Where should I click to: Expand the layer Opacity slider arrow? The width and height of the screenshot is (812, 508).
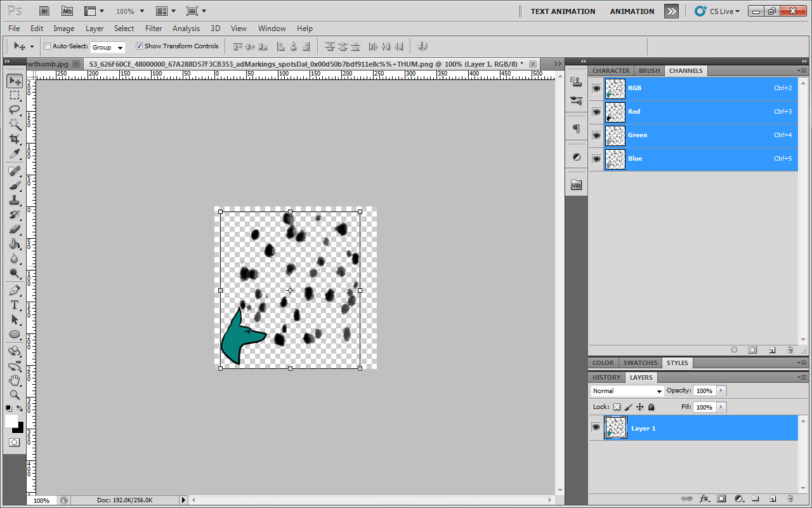click(721, 391)
